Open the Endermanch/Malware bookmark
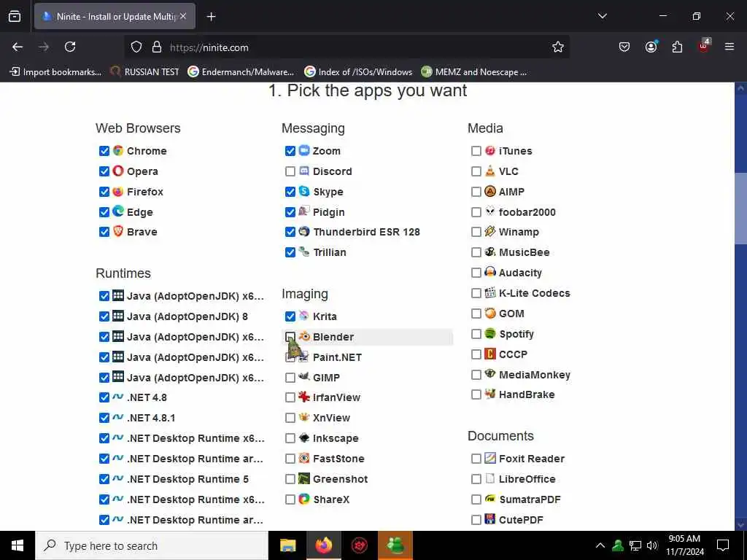 click(x=241, y=72)
